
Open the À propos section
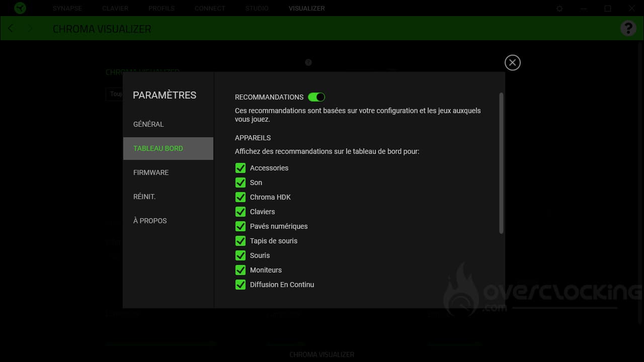(168, 221)
